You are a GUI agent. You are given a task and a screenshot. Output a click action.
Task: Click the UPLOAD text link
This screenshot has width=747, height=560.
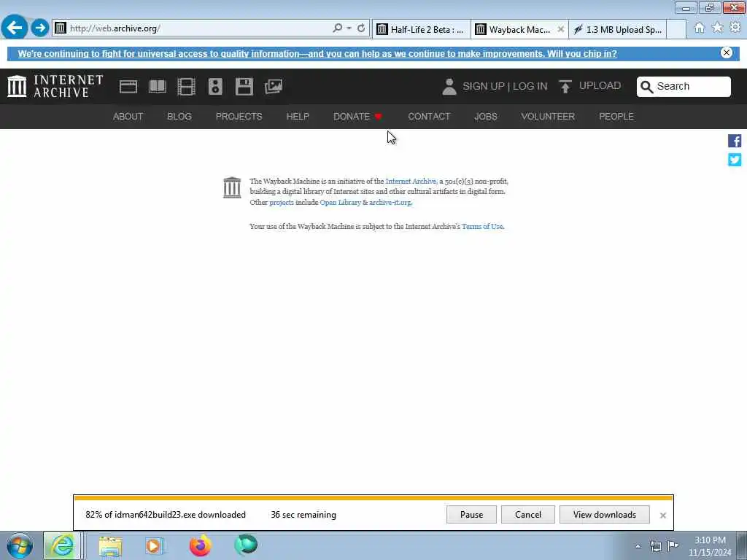(x=600, y=86)
